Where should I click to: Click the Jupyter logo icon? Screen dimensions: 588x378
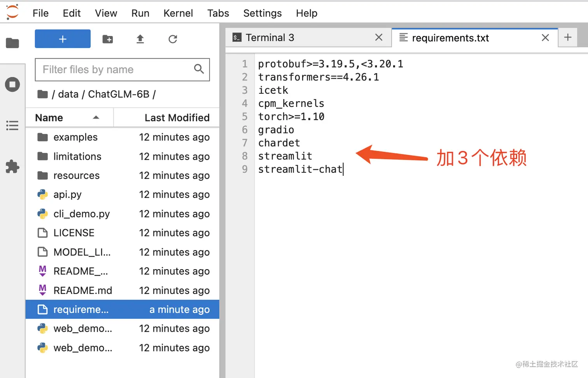point(12,12)
